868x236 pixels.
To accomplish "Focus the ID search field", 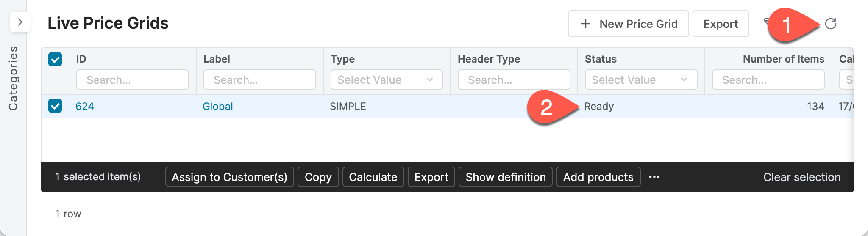I will (132, 80).
